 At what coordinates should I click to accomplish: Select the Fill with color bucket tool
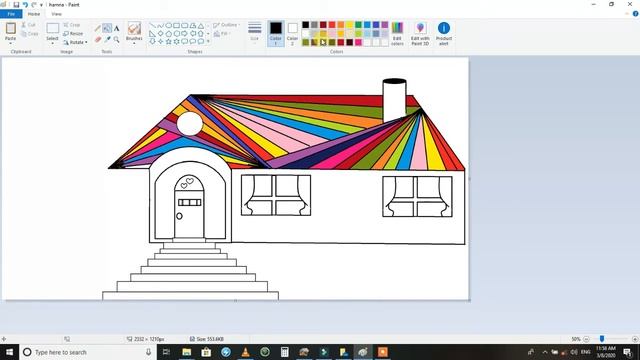(x=107, y=28)
